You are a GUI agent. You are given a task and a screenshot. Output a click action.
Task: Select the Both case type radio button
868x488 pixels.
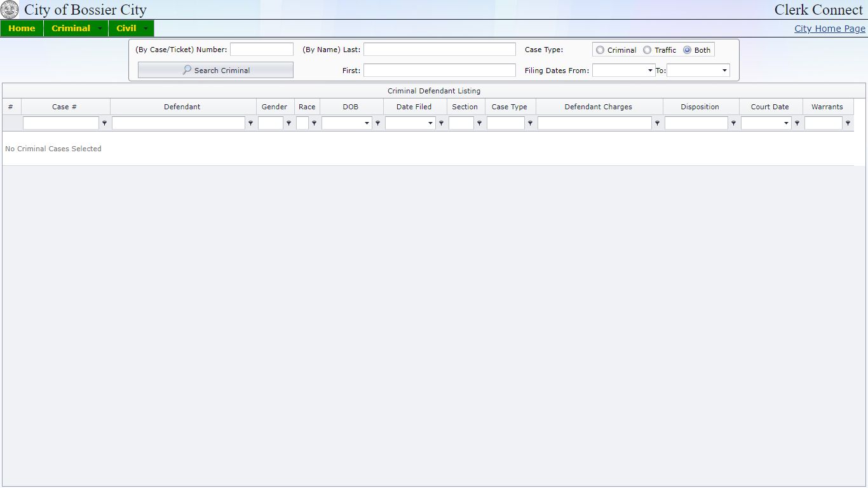[687, 50]
